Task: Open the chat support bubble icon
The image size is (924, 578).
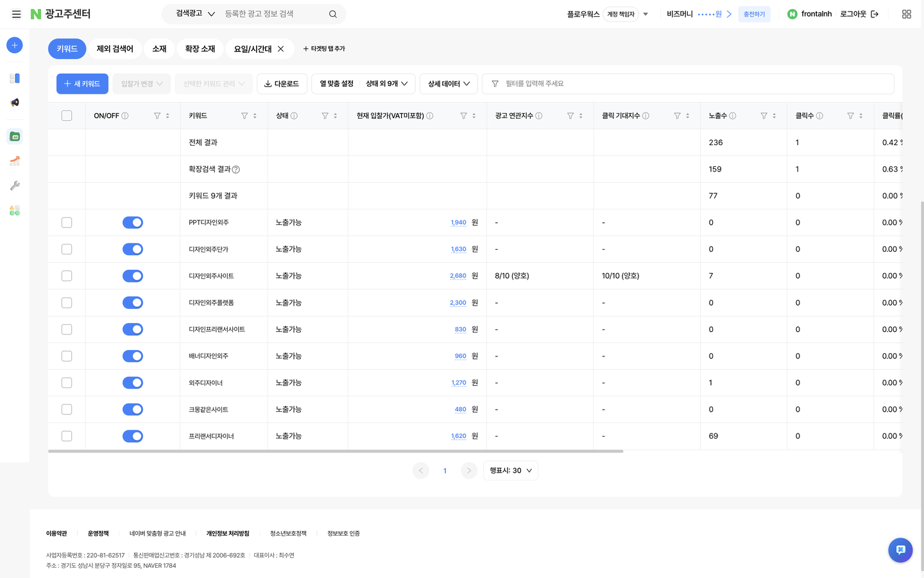Action: tap(900, 550)
